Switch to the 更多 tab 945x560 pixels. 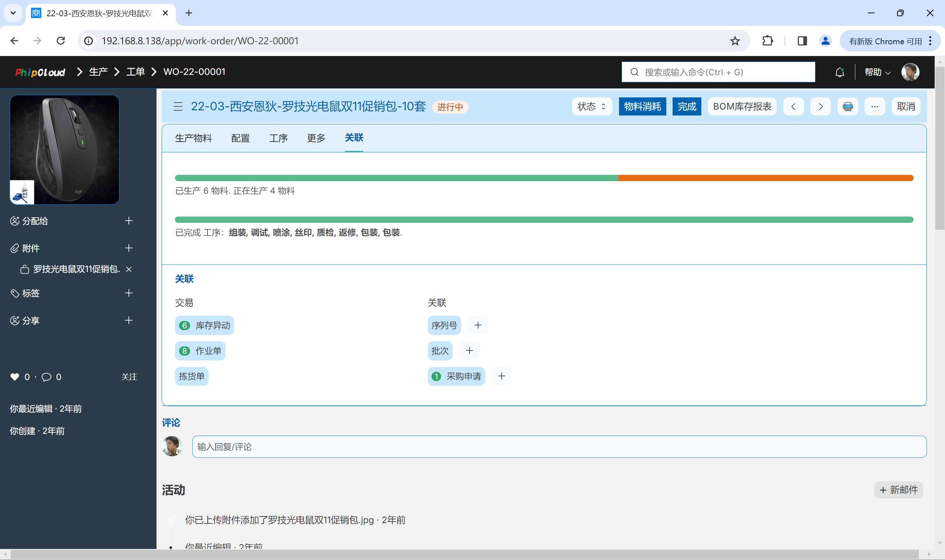(316, 138)
